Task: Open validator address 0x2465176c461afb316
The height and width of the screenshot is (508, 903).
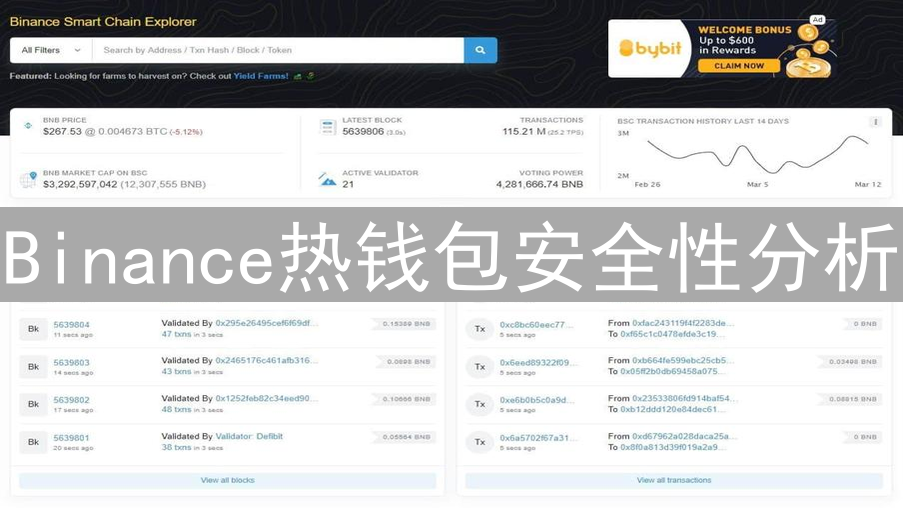Action: [x=267, y=361]
